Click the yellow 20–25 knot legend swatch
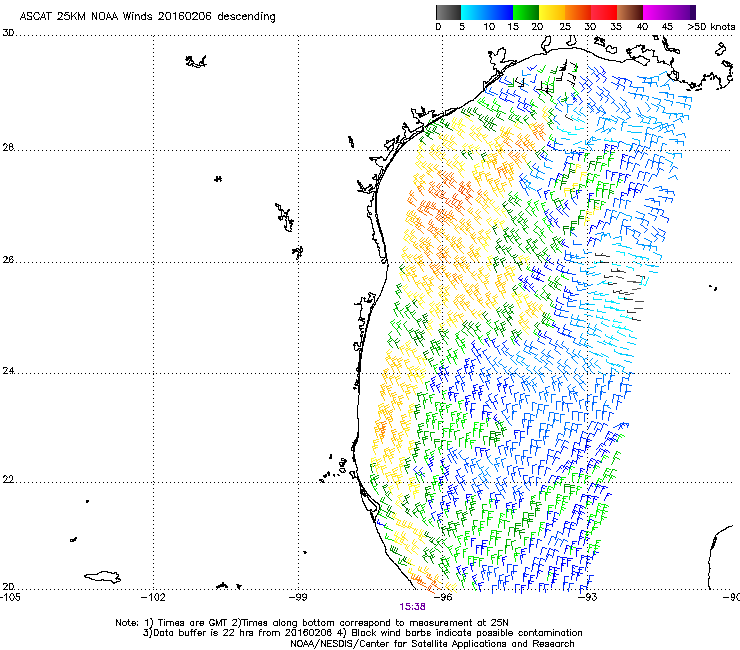This screenshot has height=650, width=740. tap(552, 12)
